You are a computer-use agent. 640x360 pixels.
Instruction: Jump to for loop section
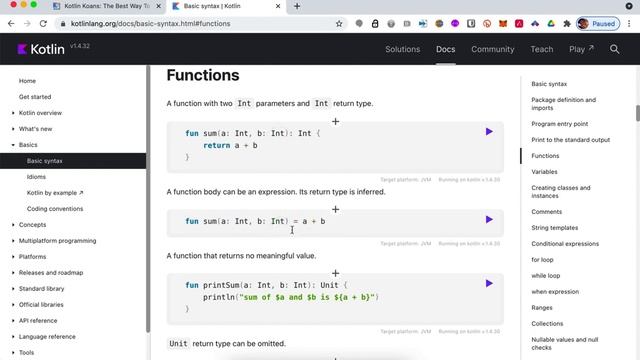(x=542, y=260)
